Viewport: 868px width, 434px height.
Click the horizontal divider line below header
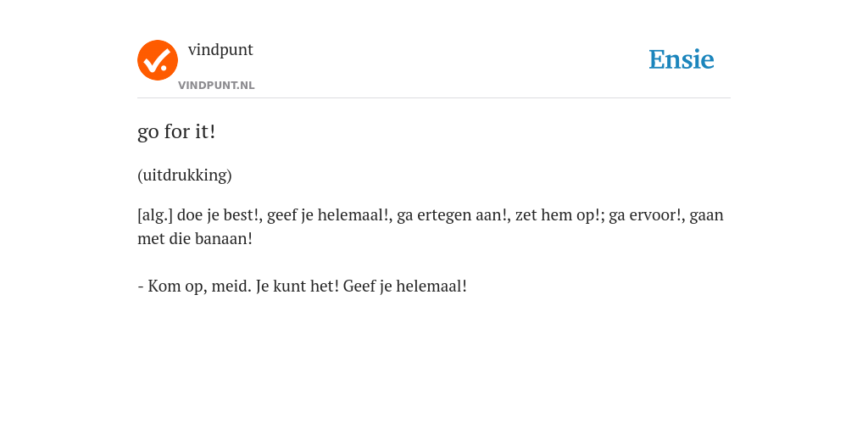pos(434,98)
